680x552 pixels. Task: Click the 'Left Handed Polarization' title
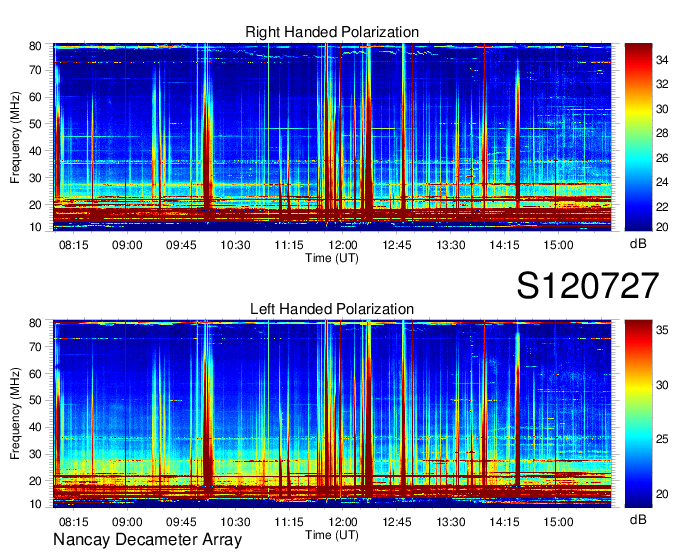click(x=332, y=309)
